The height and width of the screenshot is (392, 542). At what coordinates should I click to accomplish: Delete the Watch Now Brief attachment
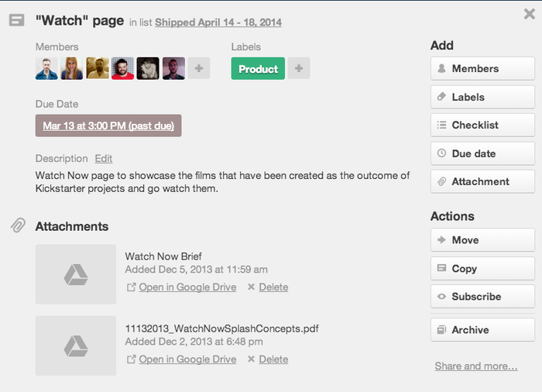[x=273, y=287]
